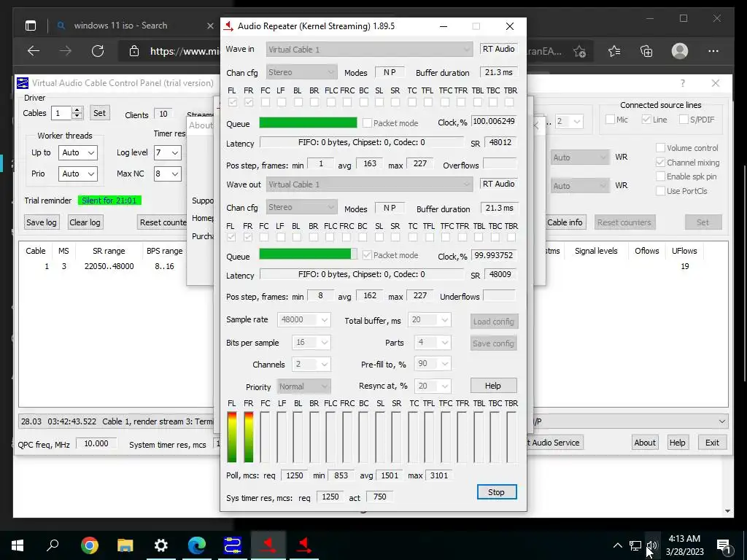
Task: Open Edge profile avatar
Action: (x=680, y=51)
